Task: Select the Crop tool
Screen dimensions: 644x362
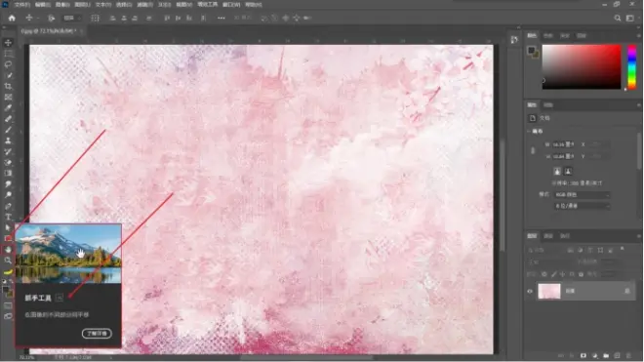Action: click(8, 86)
